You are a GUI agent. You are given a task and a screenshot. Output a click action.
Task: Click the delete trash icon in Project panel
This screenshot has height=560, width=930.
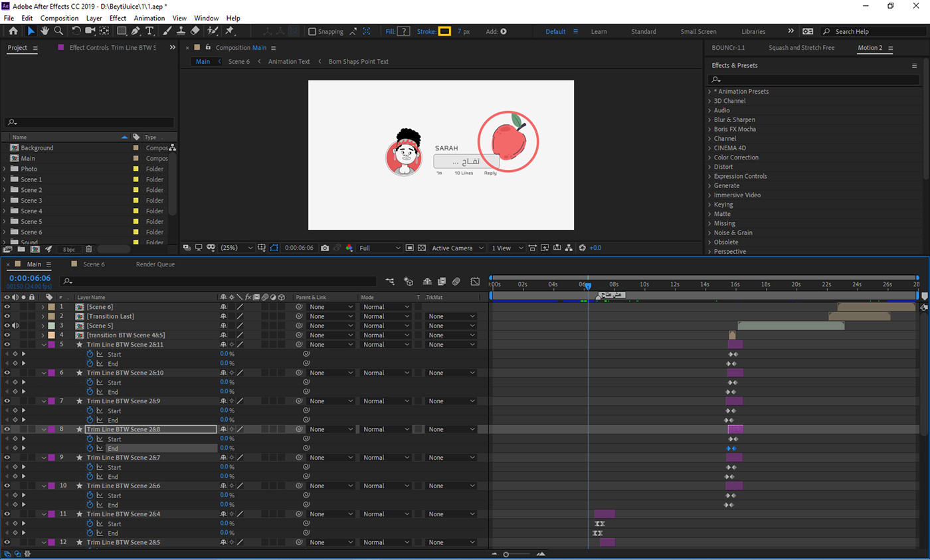89,249
